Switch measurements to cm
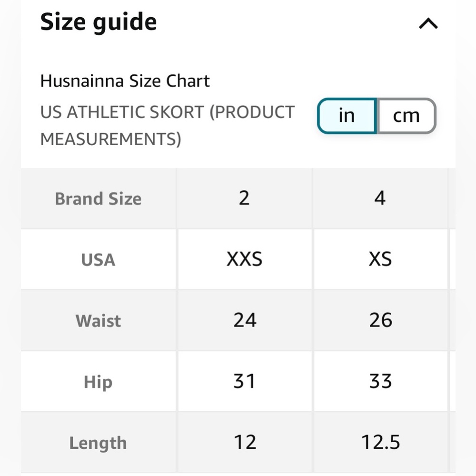Viewport: 476px width, 476px height. tap(407, 116)
